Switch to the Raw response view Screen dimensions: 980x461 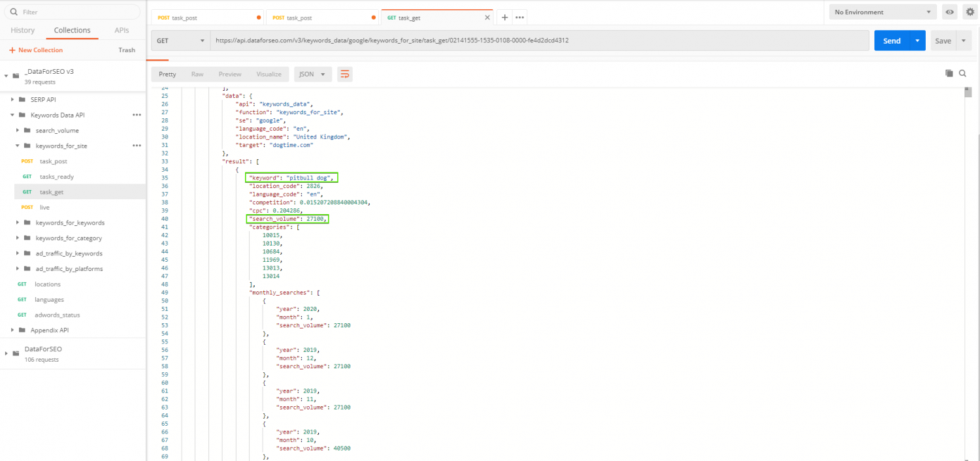click(x=197, y=74)
